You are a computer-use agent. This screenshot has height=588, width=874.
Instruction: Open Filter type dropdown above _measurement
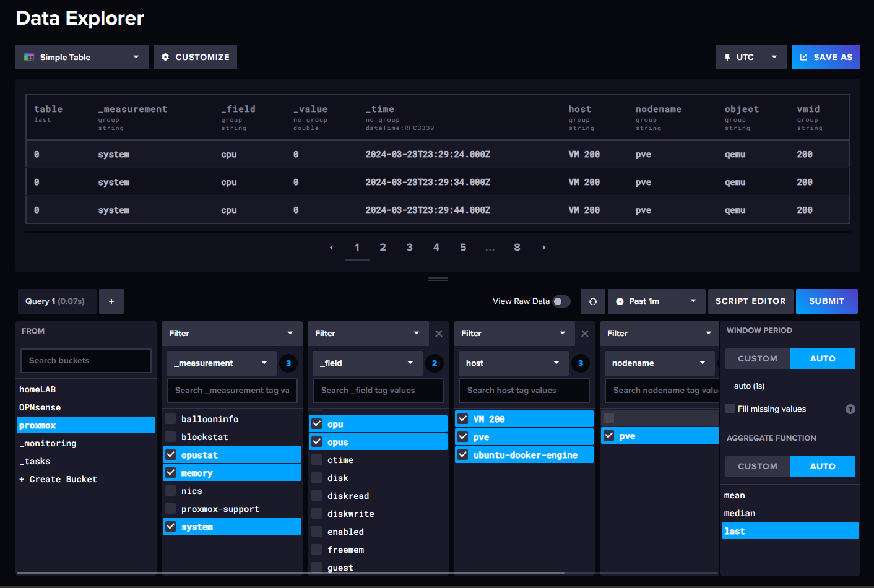pos(231,334)
